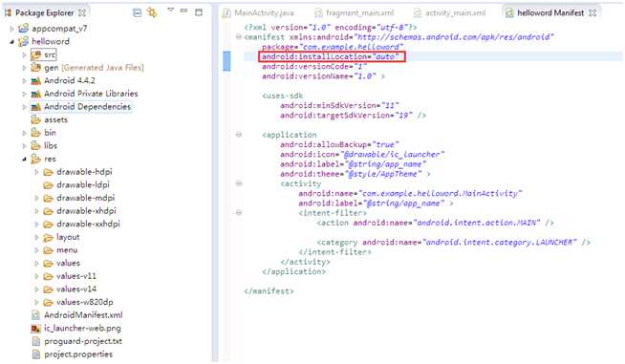
Task: Click the helloword project icon
Action: point(24,41)
